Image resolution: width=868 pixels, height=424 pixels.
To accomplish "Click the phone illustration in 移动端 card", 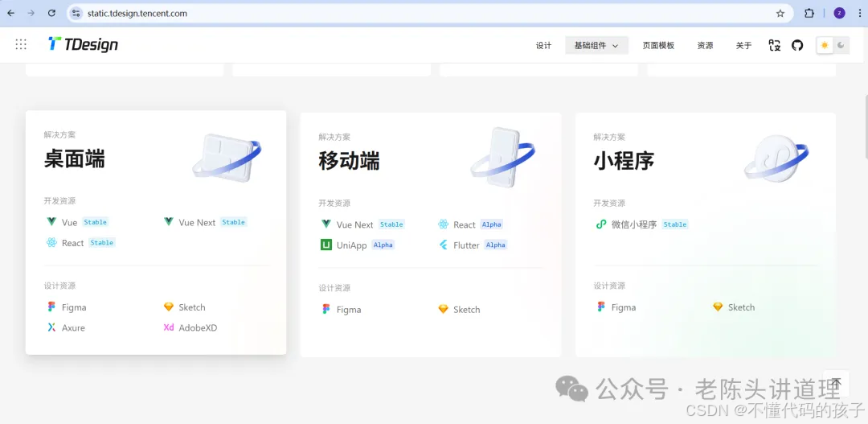I will pyautogui.click(x=502, y=158).
